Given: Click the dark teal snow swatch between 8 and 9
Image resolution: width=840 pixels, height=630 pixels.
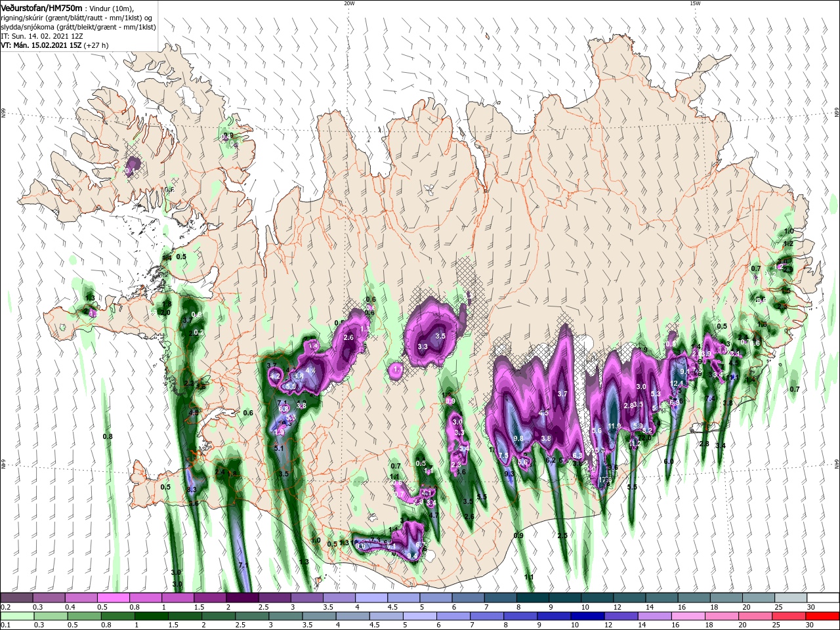Looking at the screenshot, I should (x=532, y=597).
